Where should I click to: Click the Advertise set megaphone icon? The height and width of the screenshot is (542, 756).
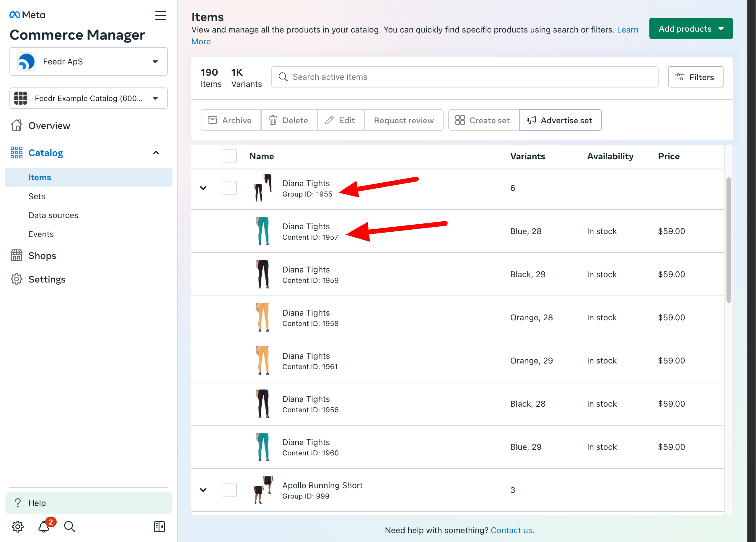pos(532,120)
